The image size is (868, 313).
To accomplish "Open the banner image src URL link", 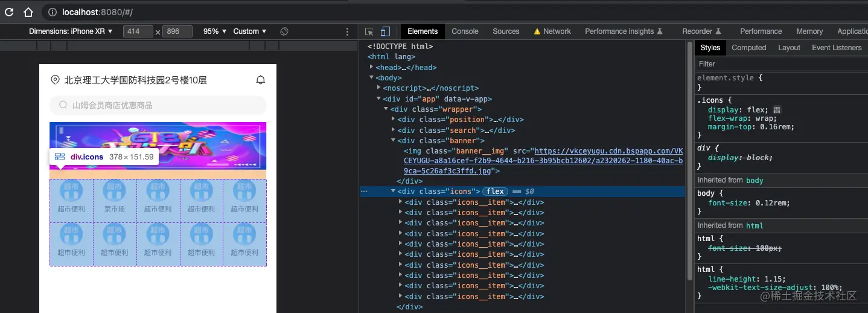I will tap(543, 161).
